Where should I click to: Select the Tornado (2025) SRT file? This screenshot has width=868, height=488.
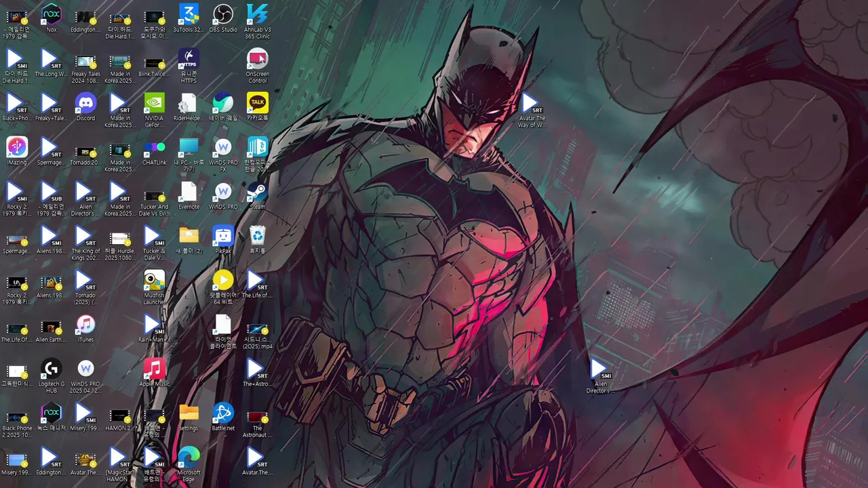85,287
